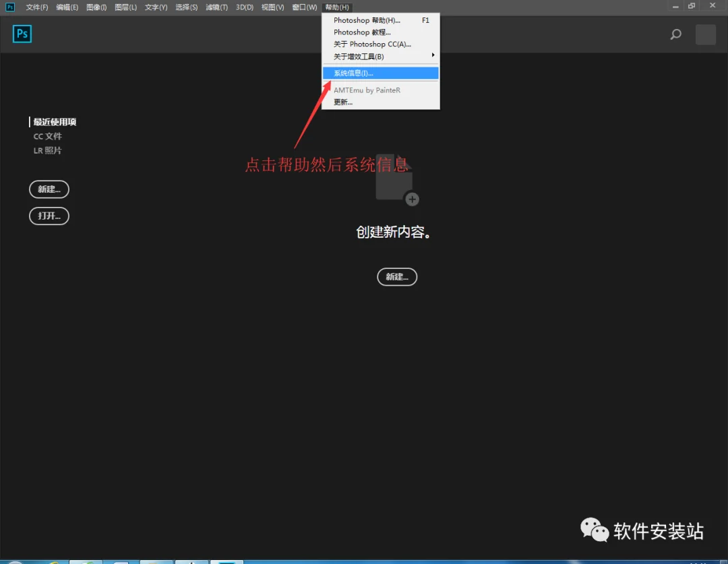This screenshot has height=564, width=728.
Task: Open the 3D(D) menu
Action: pos(244,7)
